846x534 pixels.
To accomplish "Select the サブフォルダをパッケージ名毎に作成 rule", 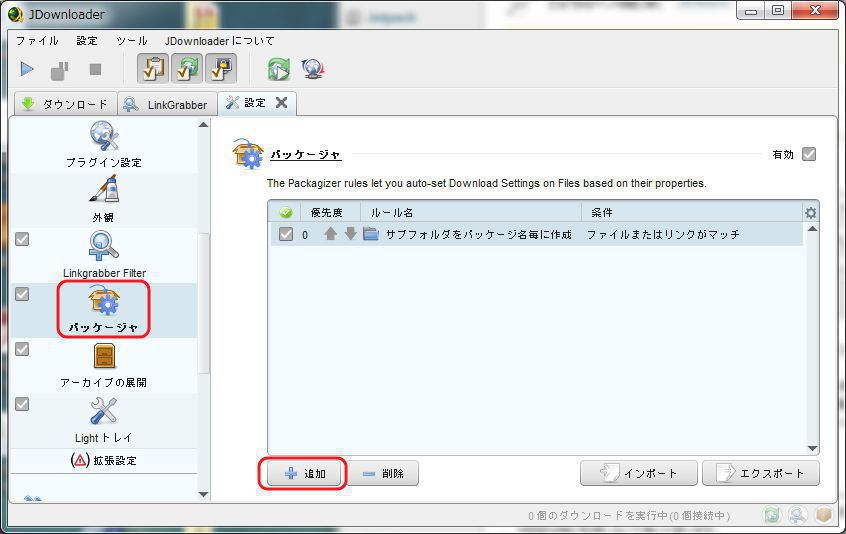I will [x=479, y=235].
